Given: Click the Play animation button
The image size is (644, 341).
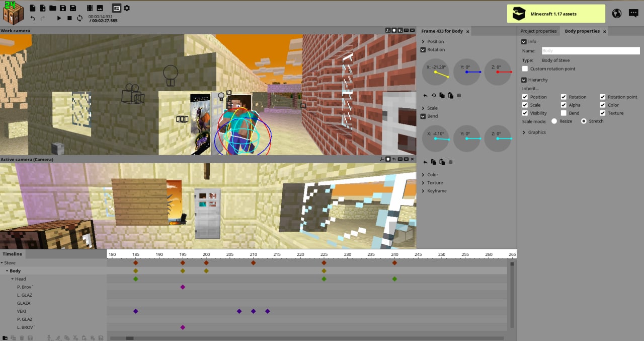Looking at the screenshot, I should coord(59,18).
